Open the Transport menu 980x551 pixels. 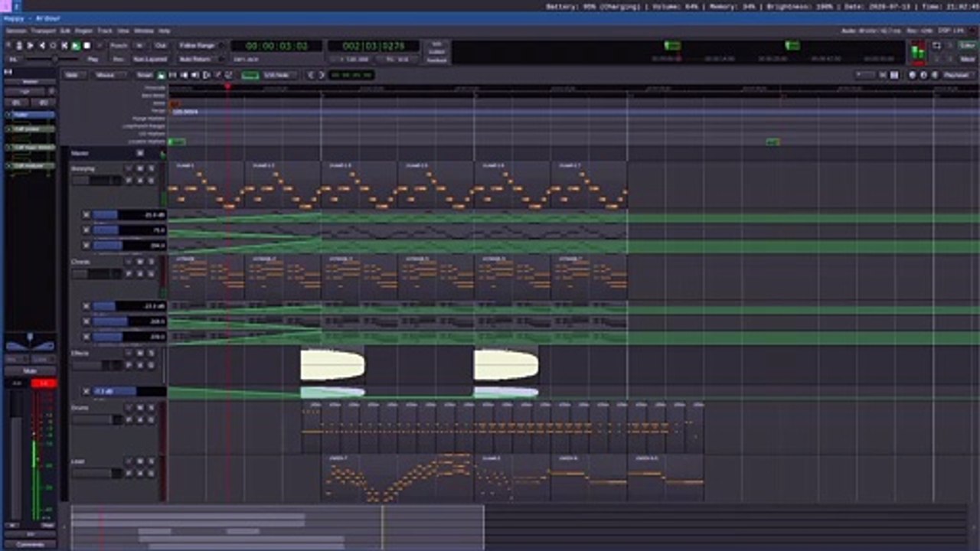click(44, 31)
